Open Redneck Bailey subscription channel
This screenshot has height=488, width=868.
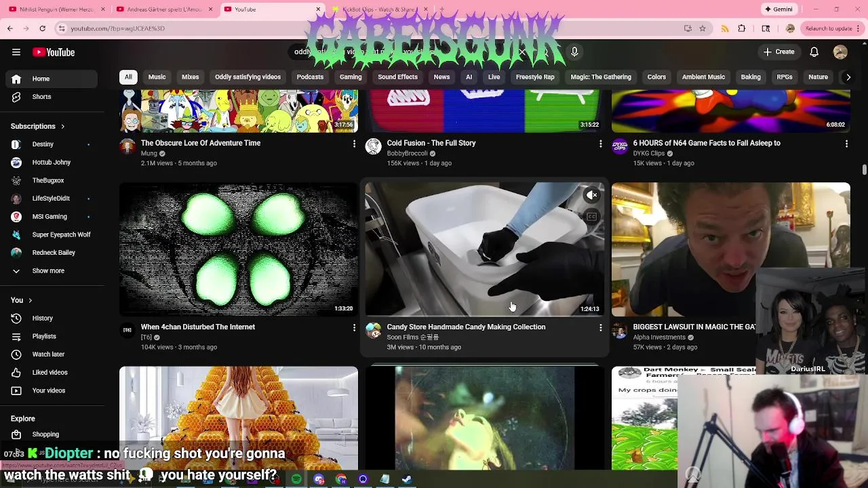click(x=52, y=253)
